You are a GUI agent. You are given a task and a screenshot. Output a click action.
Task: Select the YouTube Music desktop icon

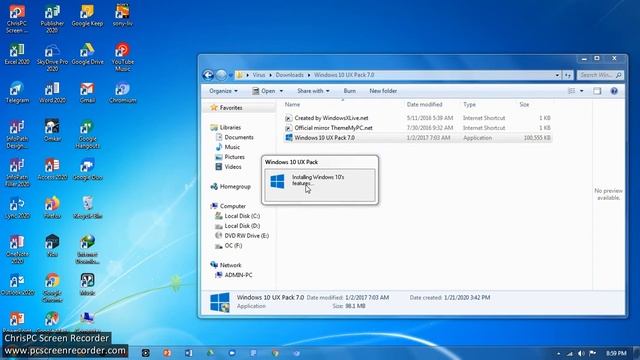click(122, 57)
